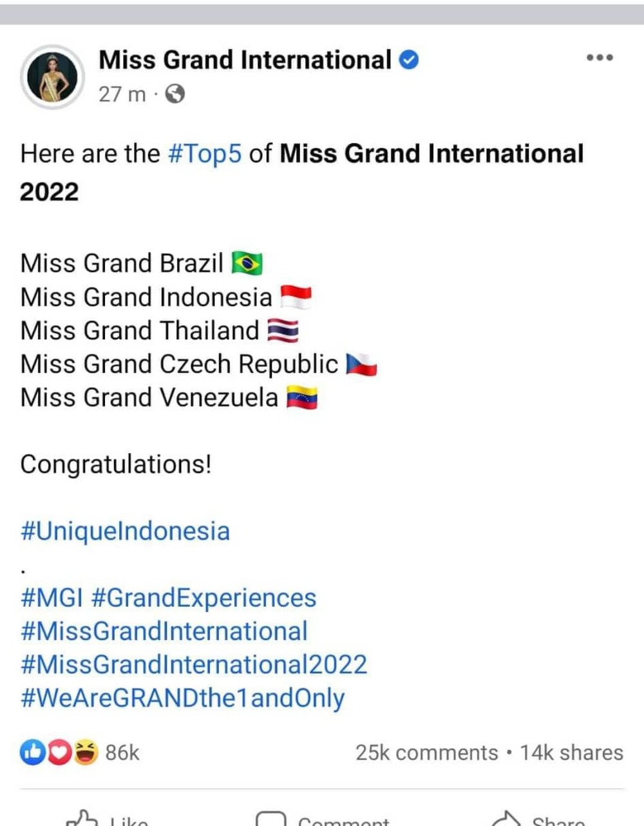View the 25k comments

click(x=426, y=753)
